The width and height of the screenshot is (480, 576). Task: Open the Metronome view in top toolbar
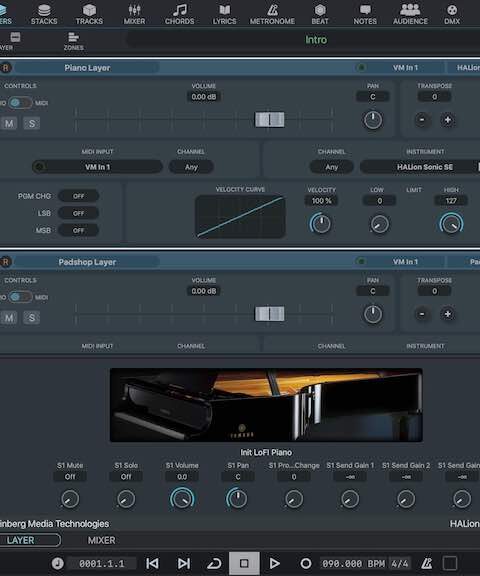click(272, 14)
